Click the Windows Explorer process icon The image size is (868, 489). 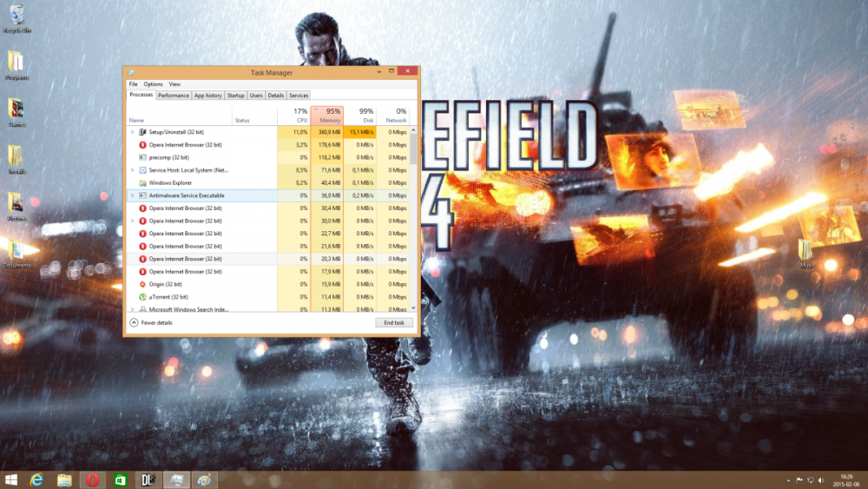[142, 182]
